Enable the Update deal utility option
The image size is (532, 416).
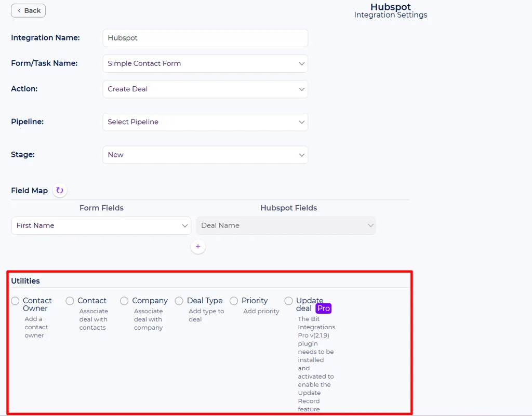coord(289,301)
